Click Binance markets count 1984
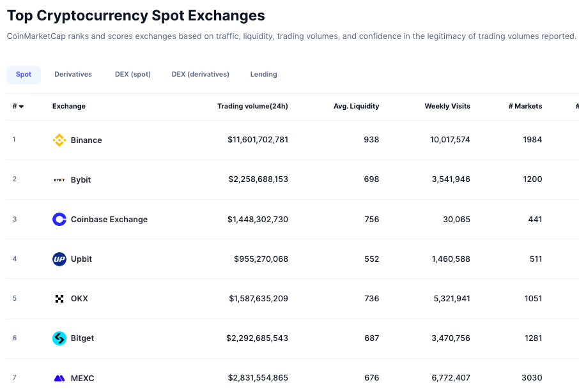 532,140
